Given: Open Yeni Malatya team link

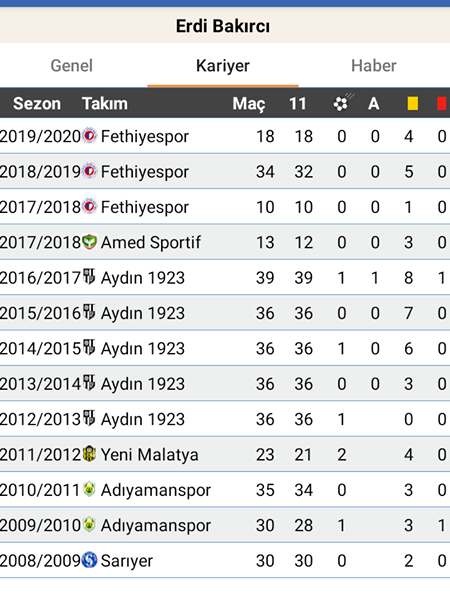Looking at the screenshot, I should click(x=149, y=454).
